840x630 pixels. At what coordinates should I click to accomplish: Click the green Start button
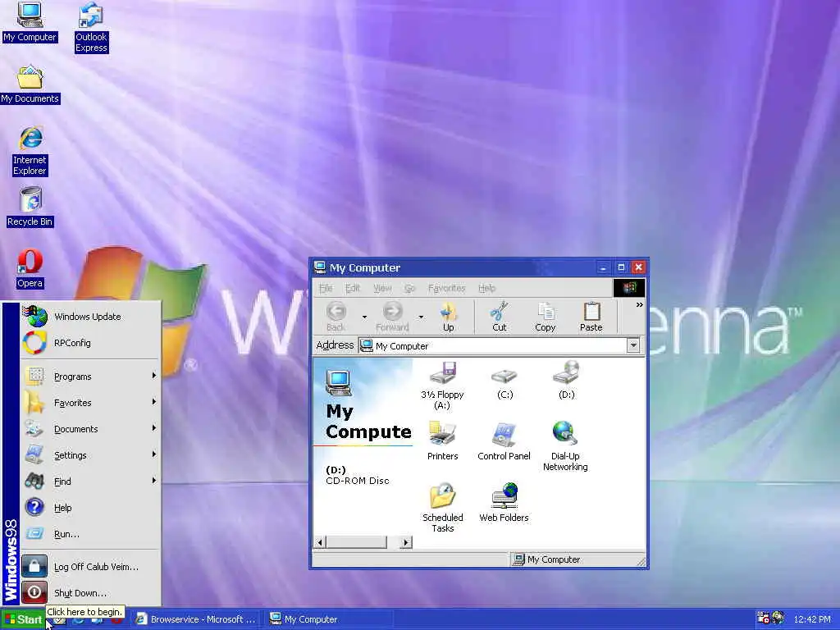pyautogui.click(x=22, y=620)
